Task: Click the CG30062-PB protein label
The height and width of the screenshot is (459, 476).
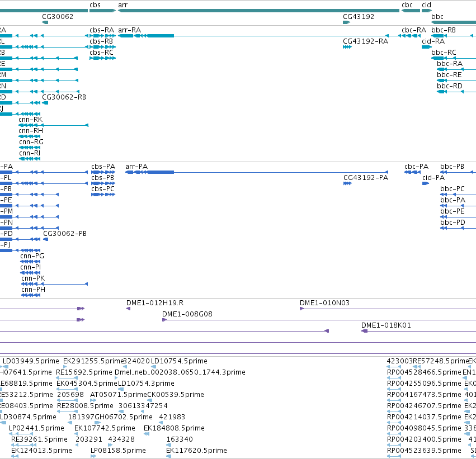Action: [65, 234]
